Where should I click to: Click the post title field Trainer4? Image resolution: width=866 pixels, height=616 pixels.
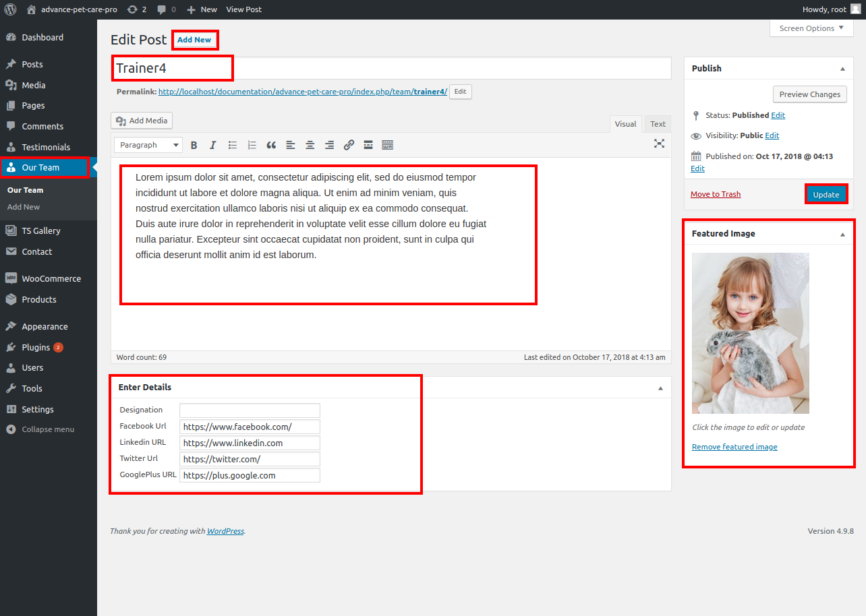tap(391, 68)
